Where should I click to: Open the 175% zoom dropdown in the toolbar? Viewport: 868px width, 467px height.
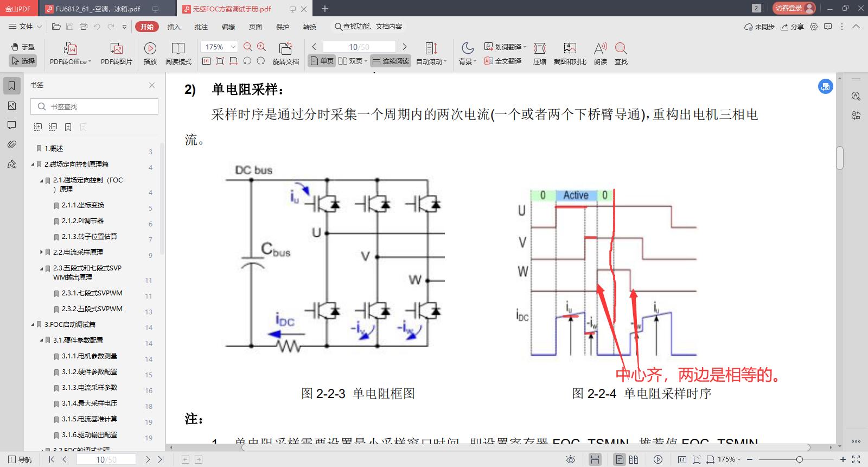[233, 47]
